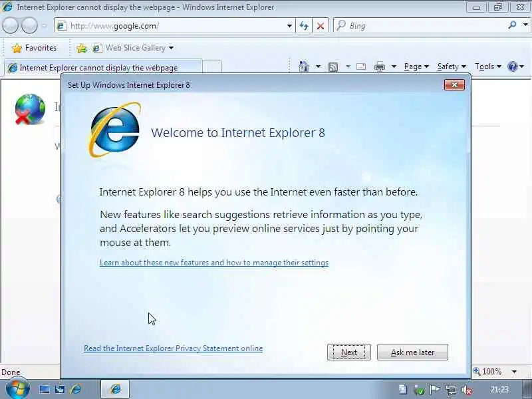
Task: Click the IE logo in welcome dialog
Action: tap(114, 130)
